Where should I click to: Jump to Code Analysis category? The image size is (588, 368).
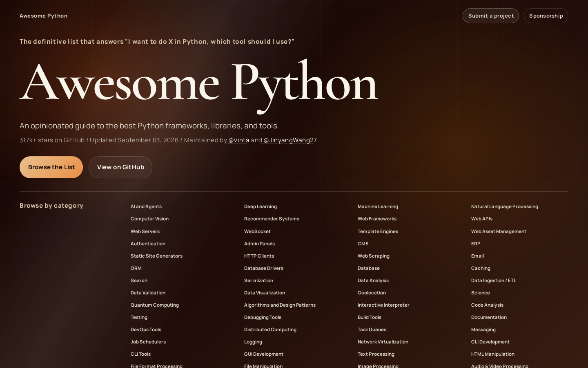tap(487, 305)
